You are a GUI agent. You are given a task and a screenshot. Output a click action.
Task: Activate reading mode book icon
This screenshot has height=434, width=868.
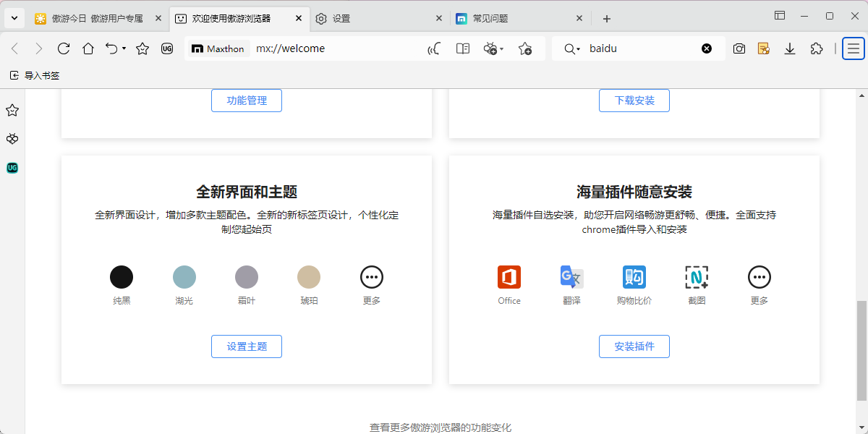(x=462, y=48)
